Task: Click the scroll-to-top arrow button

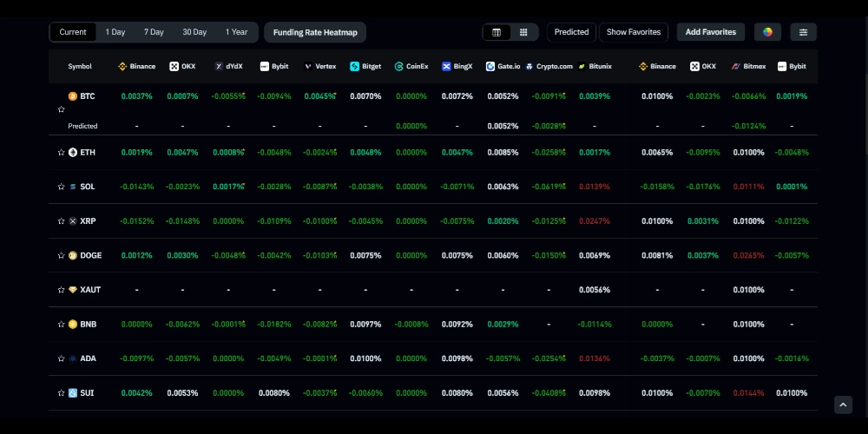Action: point(843,404)
